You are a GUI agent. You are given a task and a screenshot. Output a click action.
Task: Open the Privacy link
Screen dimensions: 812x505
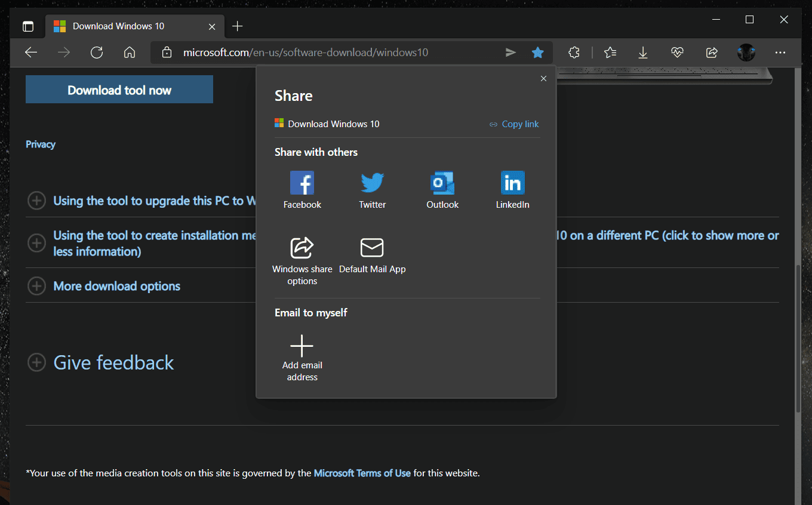tap(41, 144)
